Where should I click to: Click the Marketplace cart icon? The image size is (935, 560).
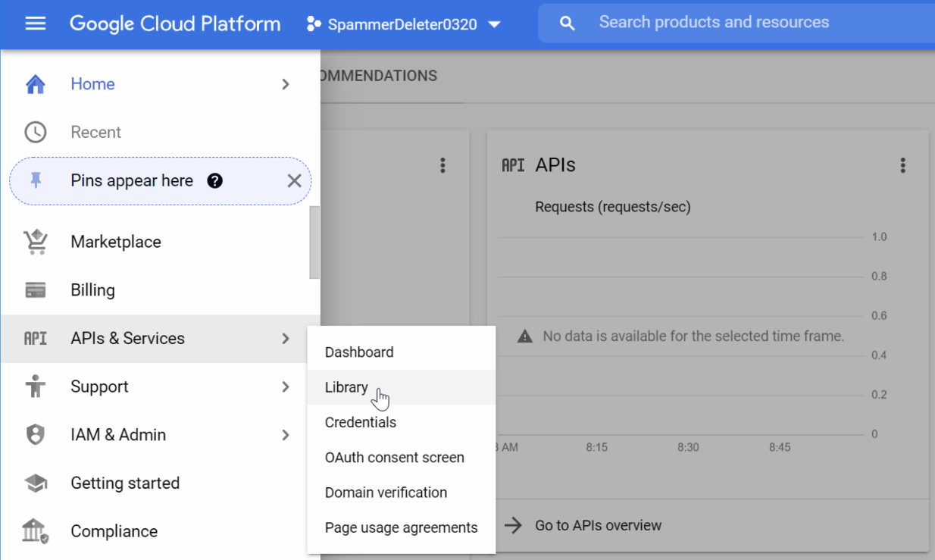(36, 242)
